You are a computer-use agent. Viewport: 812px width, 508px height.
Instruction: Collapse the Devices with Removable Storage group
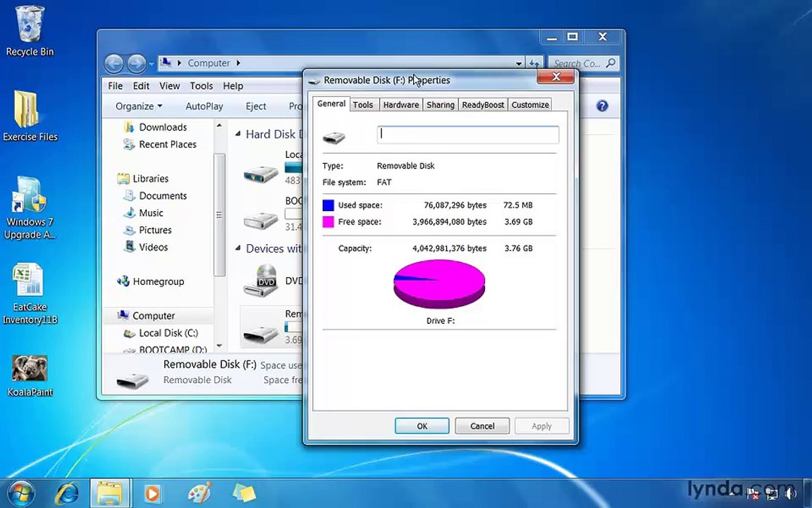pos(238,248)
